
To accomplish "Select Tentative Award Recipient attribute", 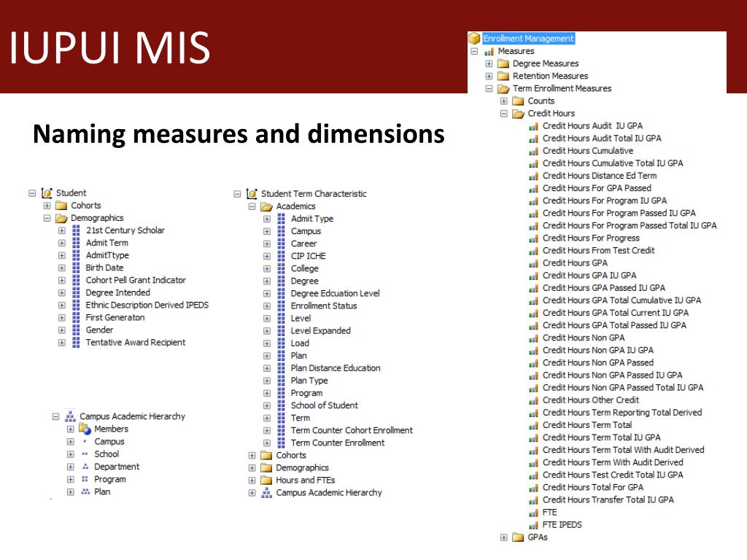I will tap(135, 343).
